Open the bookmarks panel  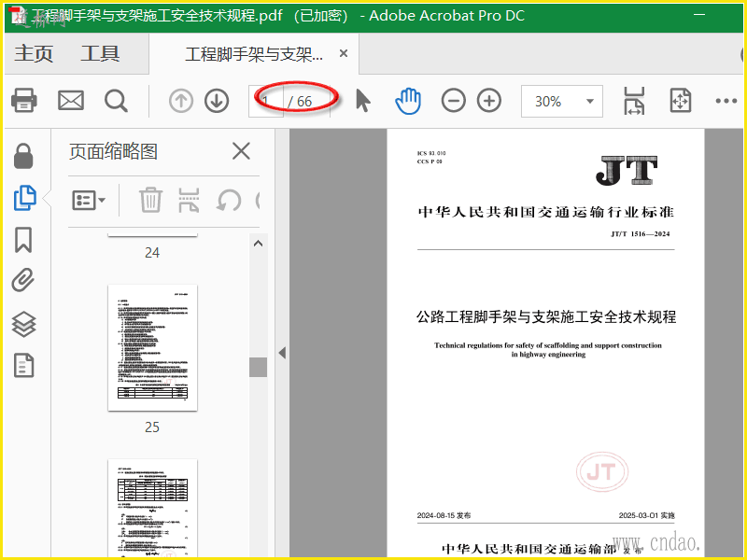click(23, 239)
